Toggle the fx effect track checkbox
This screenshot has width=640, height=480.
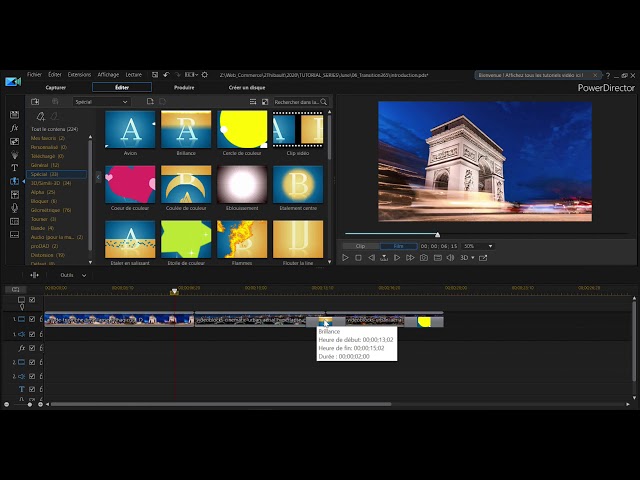pyautogui.click(x=32, y=348)
